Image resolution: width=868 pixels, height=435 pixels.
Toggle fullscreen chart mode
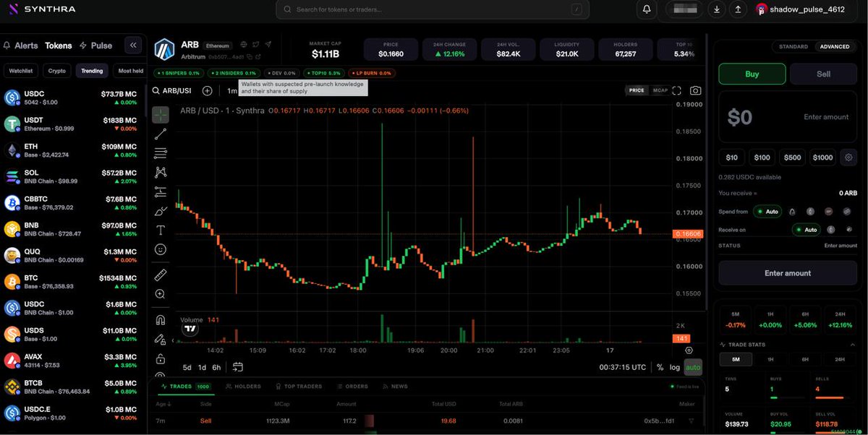click(x=677, y=90)
